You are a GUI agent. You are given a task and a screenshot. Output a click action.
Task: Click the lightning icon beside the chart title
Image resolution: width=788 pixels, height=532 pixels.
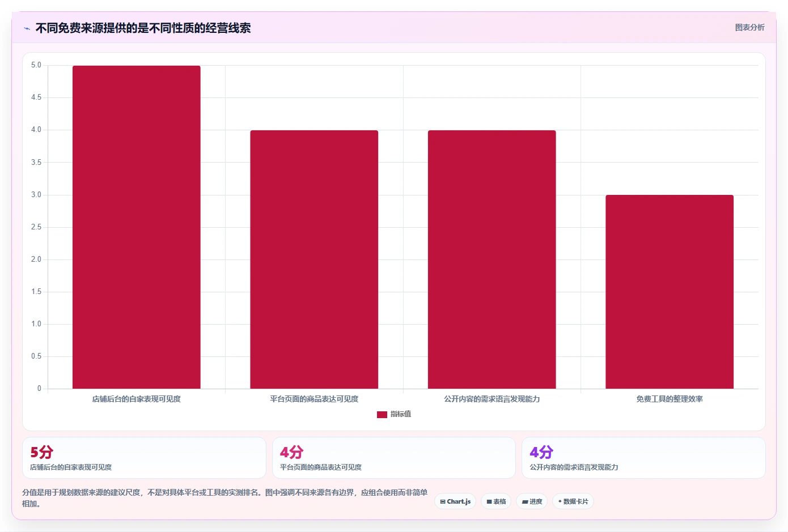[x=27, y=28]
